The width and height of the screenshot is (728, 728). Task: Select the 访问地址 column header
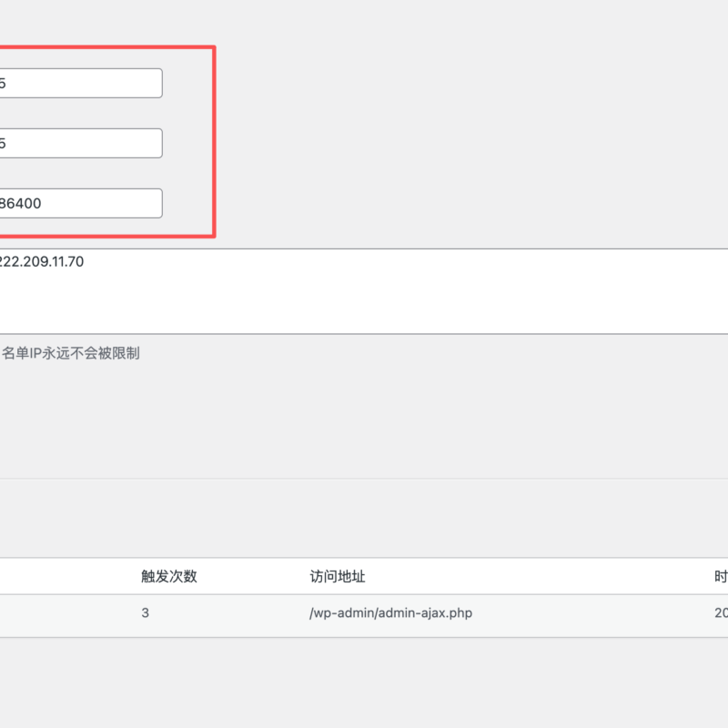click(338, 576)
